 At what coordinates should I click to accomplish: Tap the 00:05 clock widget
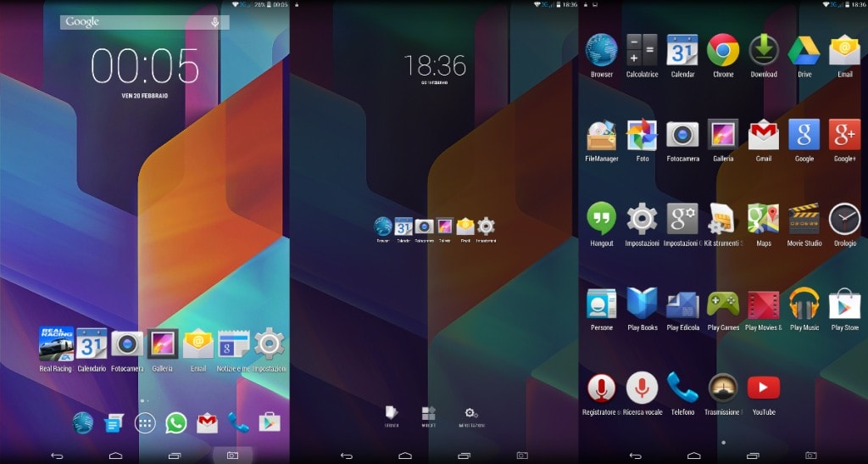(144, 65)
